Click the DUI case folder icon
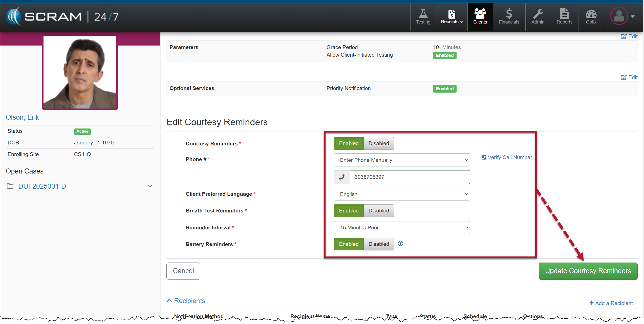This screenshot has height=324, width=644. click(x=10, y=186)
